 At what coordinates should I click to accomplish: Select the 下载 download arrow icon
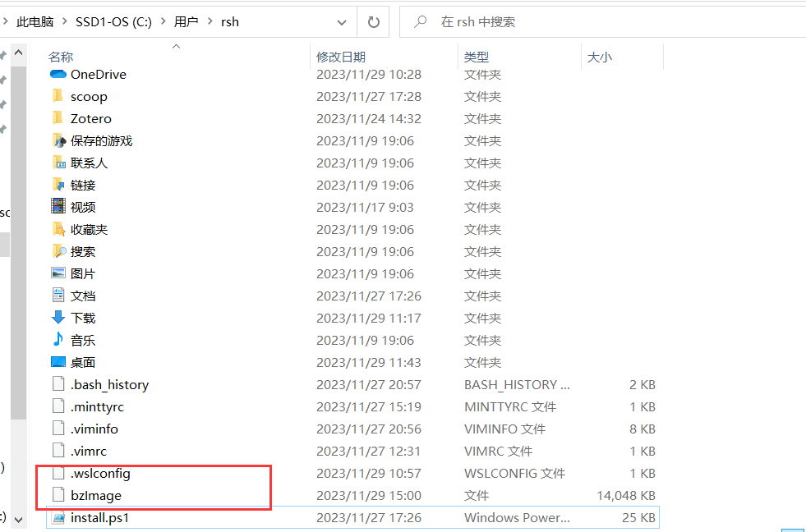58,318
